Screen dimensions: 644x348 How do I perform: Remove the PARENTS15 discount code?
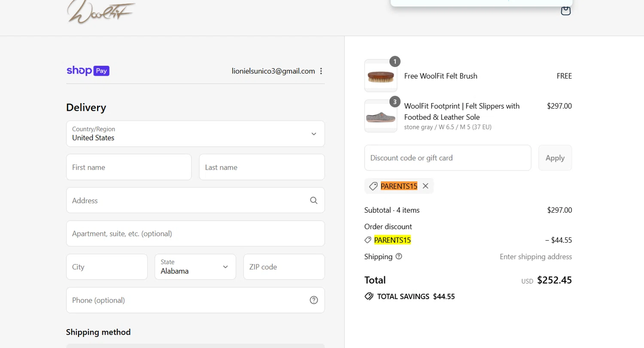(x=425, y=186)
